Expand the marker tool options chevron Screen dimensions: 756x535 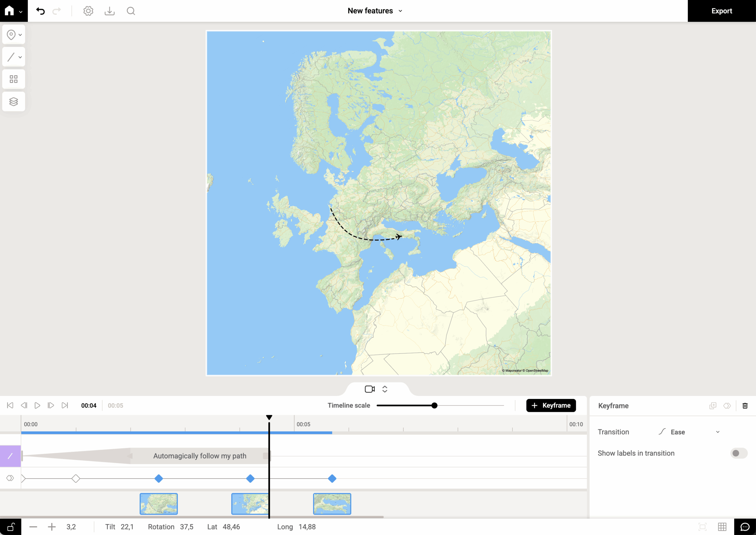point(20,35)
